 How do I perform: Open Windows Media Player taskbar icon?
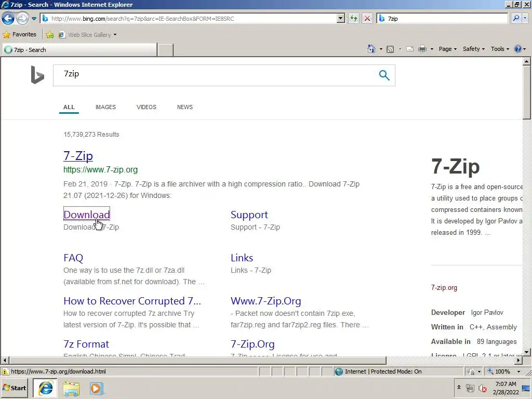pos(96,389)
